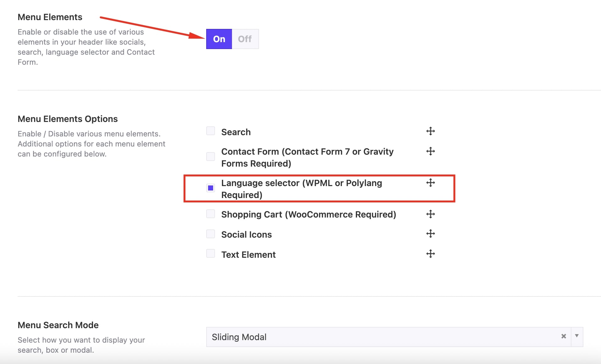601x364 pixels.
Task: Enable the Text Element option
Action: pos(210,253)
